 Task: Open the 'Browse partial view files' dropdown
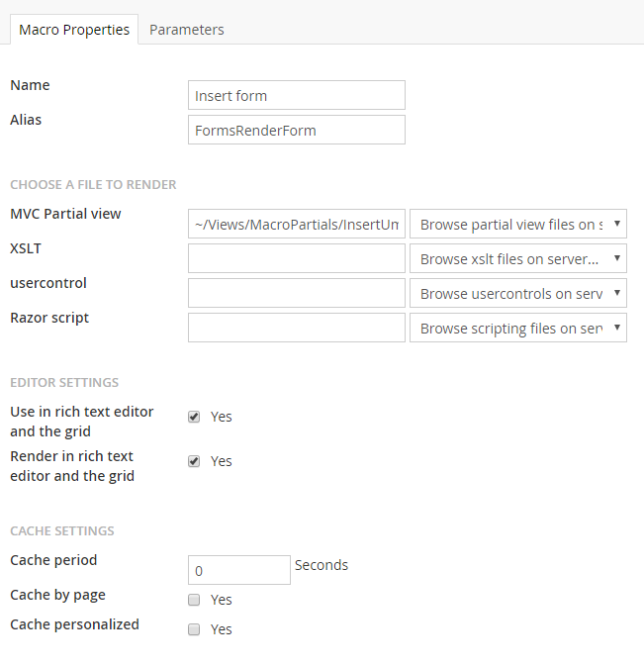(517, 225)
